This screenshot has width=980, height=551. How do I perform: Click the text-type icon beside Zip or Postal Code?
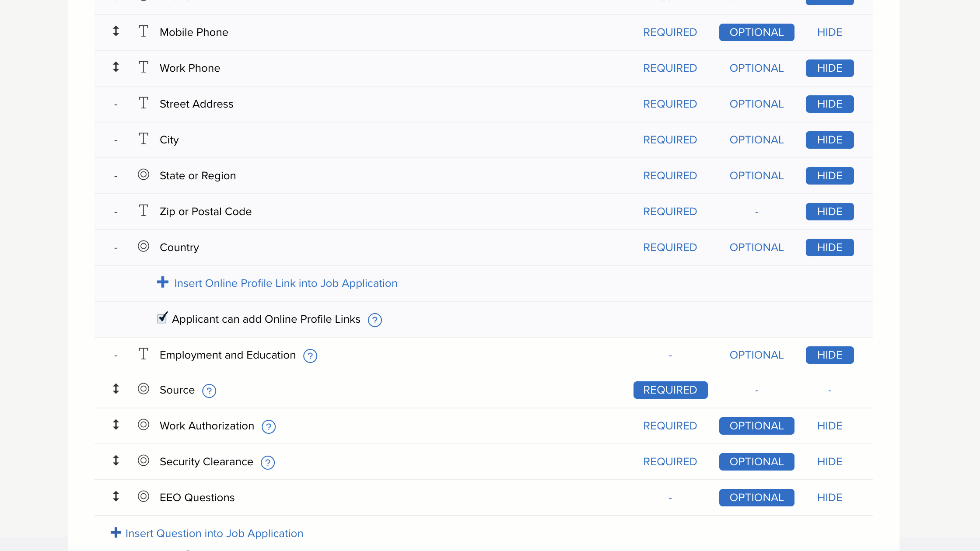[x=143, y=210]
